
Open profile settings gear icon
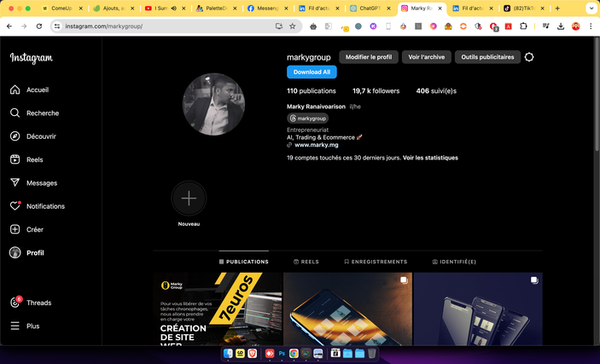(x=529, y=57)
